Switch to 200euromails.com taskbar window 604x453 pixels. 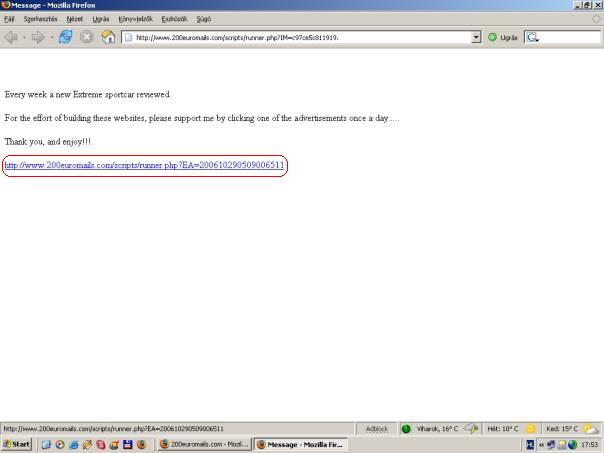[203, 444]
